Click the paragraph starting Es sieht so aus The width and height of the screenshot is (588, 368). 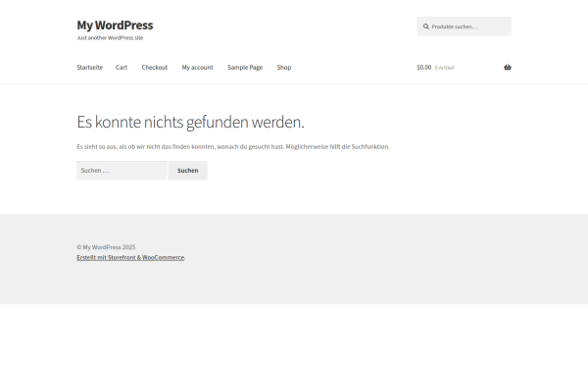233,146
